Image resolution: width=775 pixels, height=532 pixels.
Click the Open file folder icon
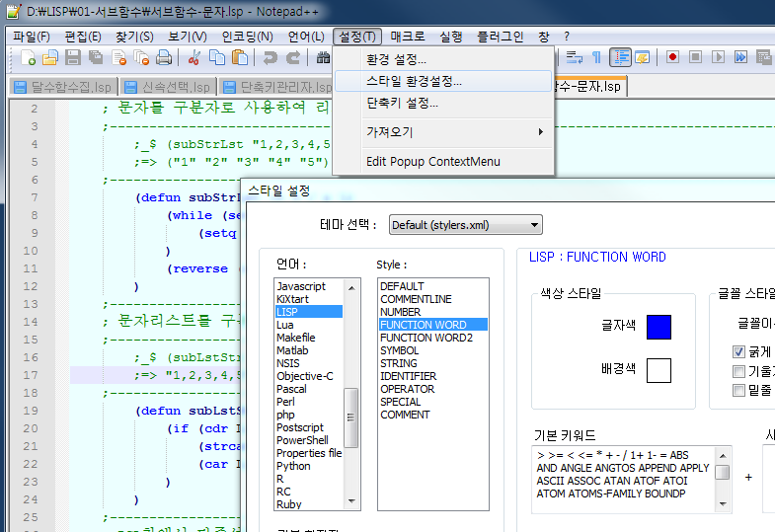coord(51,58)
